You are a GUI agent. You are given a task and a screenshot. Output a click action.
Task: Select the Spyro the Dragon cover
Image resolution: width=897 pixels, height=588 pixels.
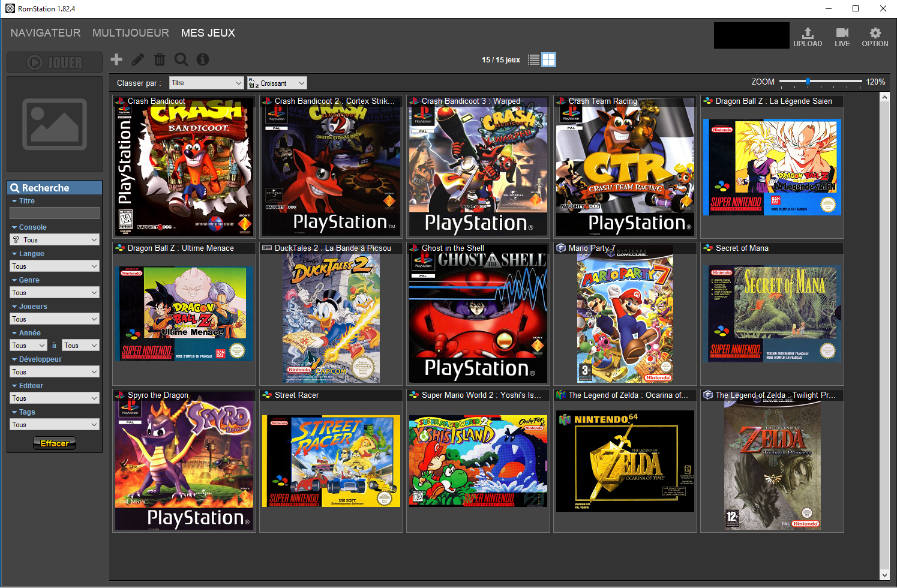coord(184,462)
